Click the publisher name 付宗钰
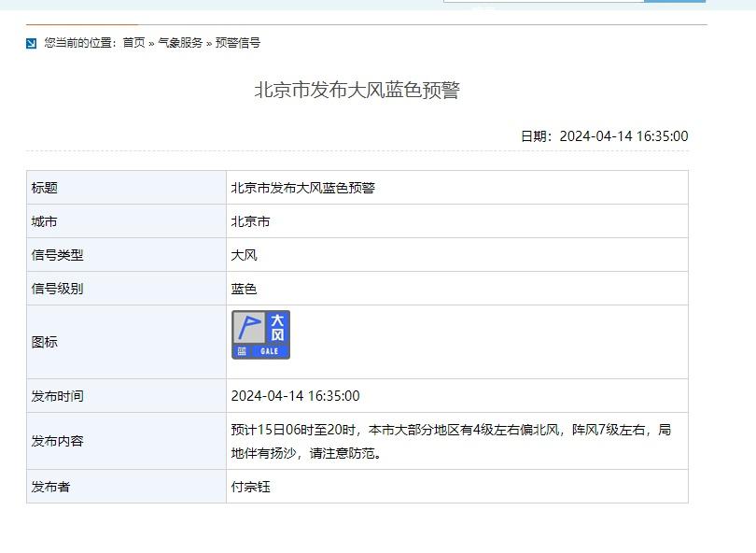Viewport: 756px width, 553px height. [251, 487]
